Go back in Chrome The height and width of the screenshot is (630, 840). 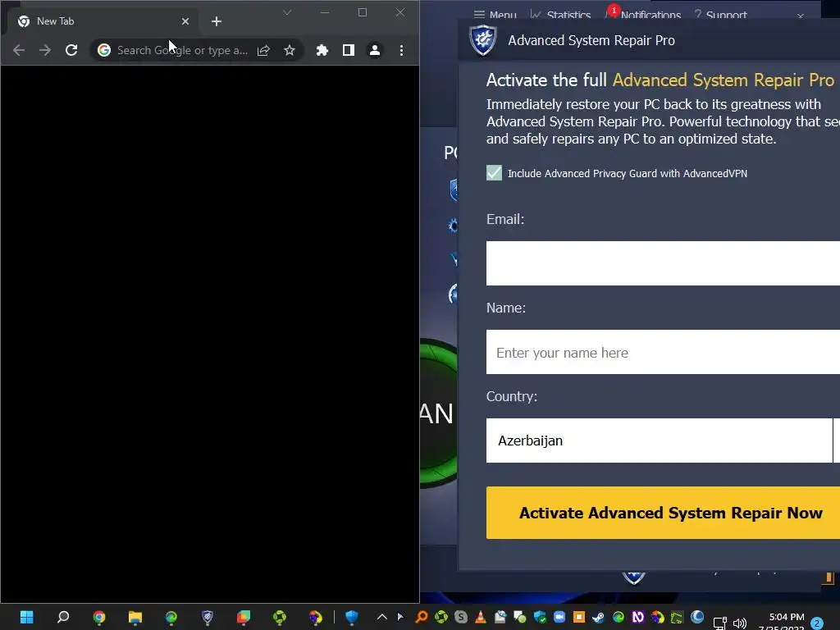[x=19, y=50]
